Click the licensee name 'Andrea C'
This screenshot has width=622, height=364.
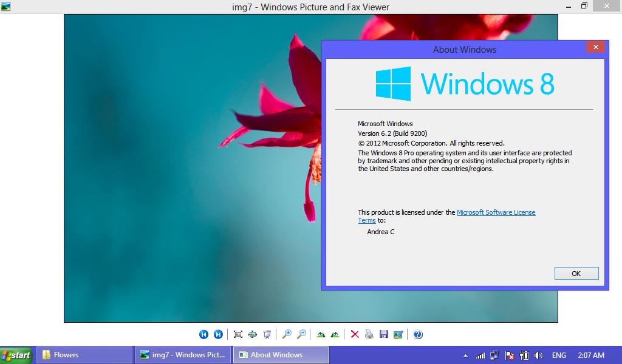(381, 232)
